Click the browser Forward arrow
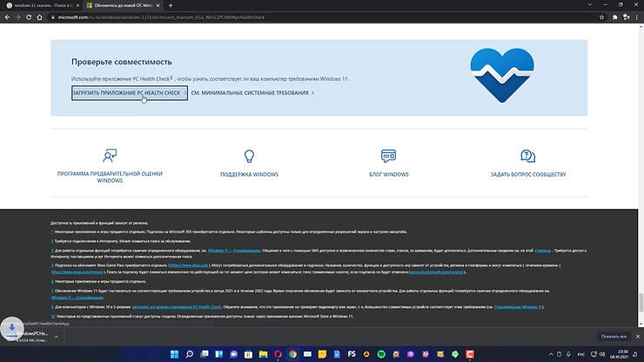644x362 pixels. click(x=17, y=17)
